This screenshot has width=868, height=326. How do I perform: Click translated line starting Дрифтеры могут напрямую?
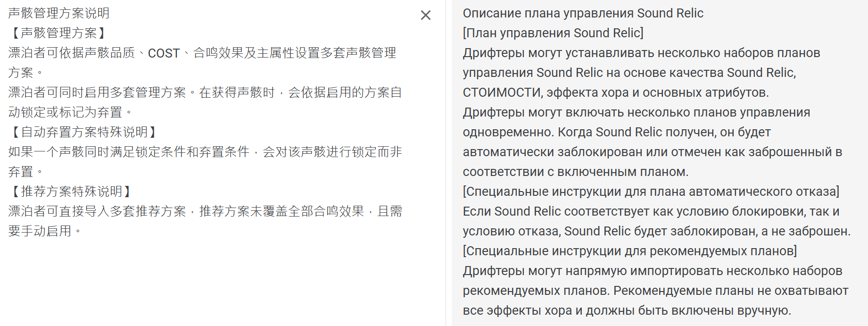pos(653,271)
